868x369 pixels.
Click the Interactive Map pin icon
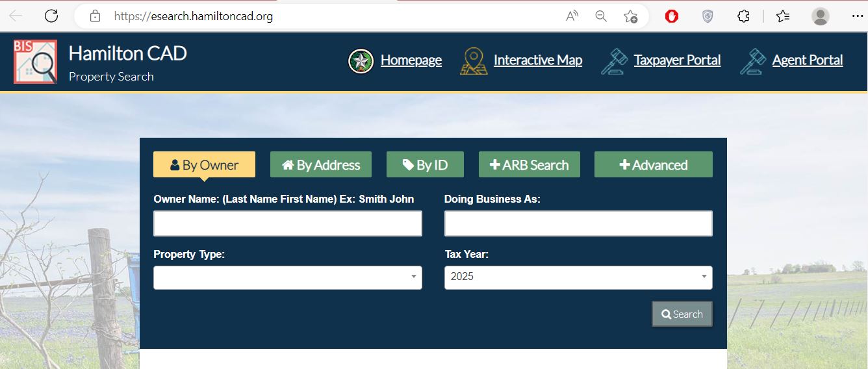point(474,61)
